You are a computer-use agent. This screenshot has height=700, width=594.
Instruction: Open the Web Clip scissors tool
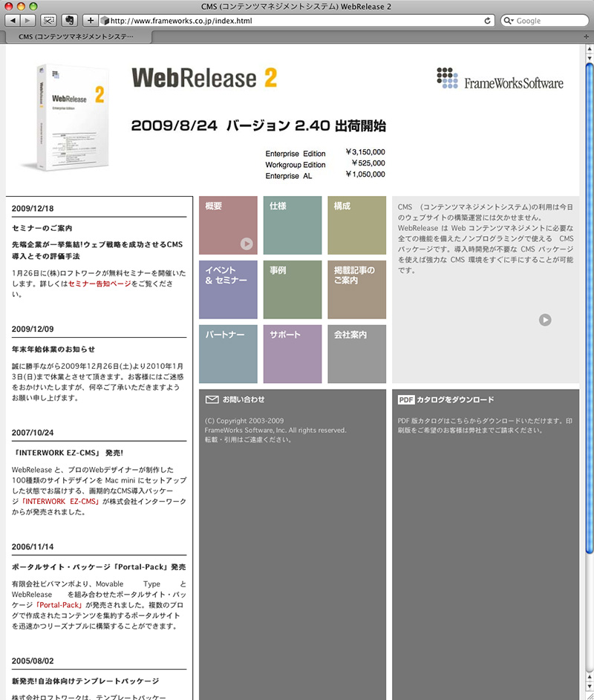48,21
